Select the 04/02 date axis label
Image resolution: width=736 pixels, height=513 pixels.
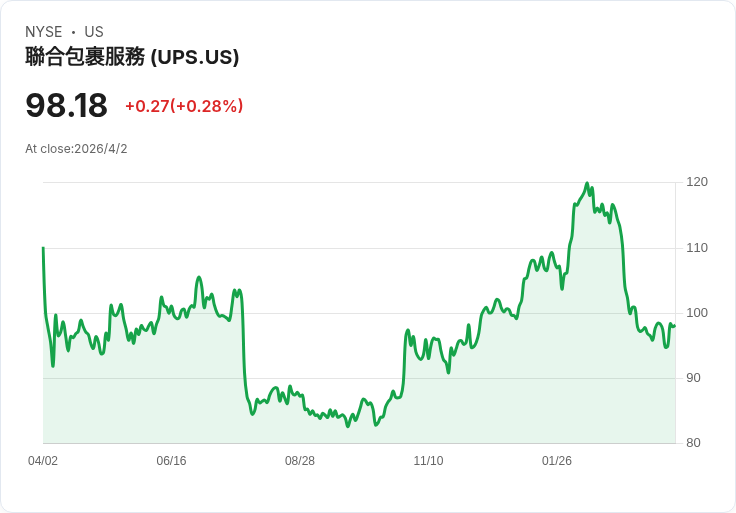pyautogui.click(x=43, y=461)
